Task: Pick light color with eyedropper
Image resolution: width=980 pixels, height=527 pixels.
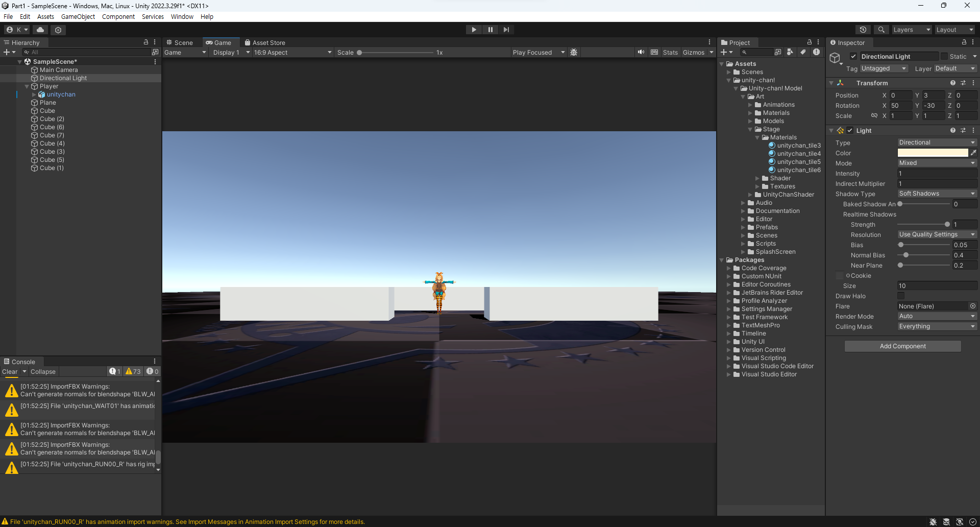Action: pos(973,153)
